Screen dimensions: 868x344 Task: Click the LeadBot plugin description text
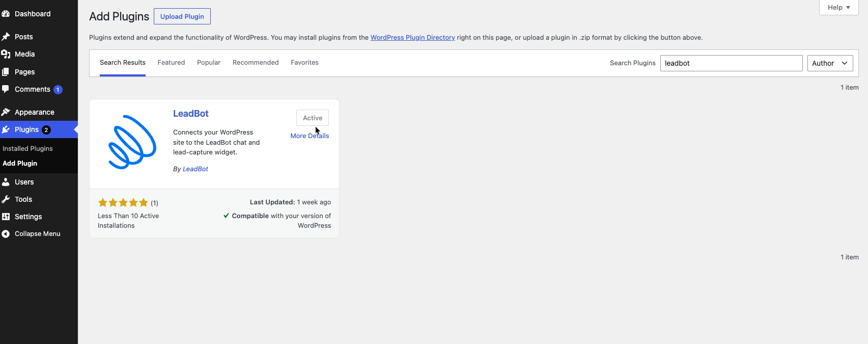216,142
